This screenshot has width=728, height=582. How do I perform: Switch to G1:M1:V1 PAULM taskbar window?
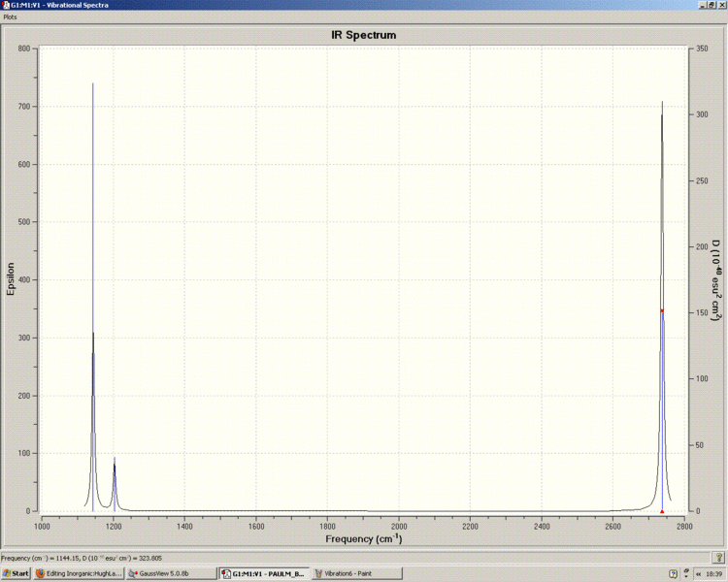click(265, 573)
